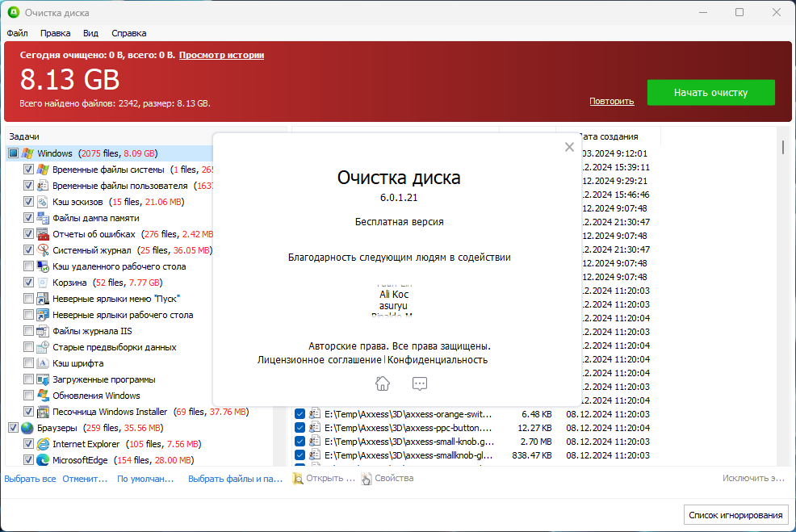This screenshot has width=796, height=532.
Task: Click the Отчеты об ошибках icon
Action: [43, 234]
